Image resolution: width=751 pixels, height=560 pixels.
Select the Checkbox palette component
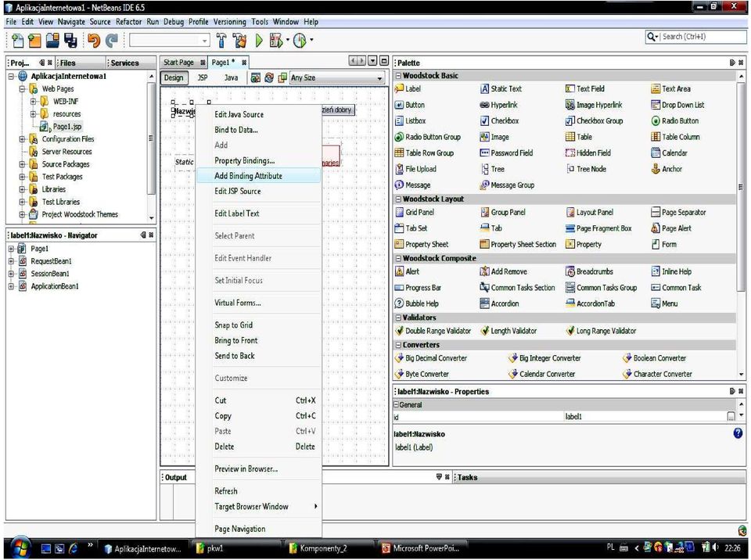pos(500,120)
